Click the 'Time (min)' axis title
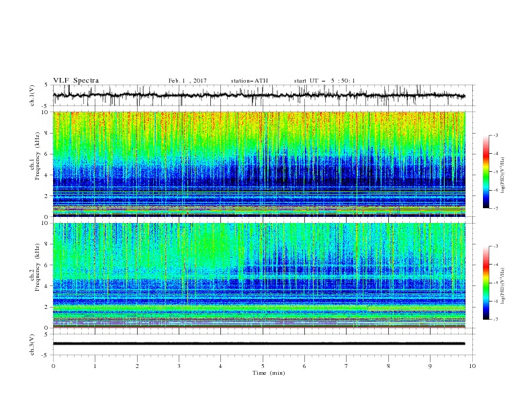Viewport: 532px width, 411px height. 269,373
